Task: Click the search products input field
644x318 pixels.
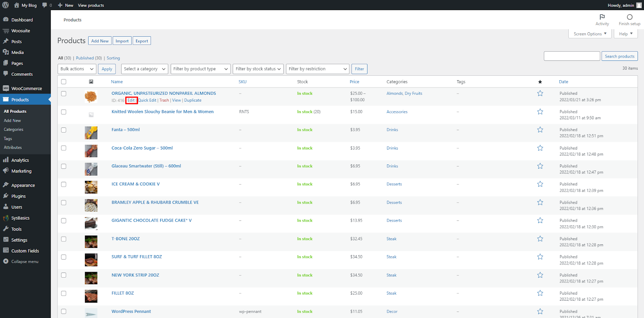Action: (572, 56)
